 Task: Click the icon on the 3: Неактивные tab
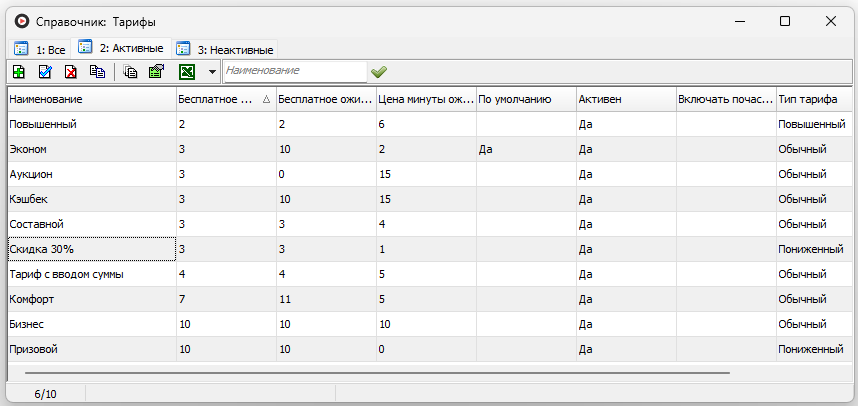point(183,49)
